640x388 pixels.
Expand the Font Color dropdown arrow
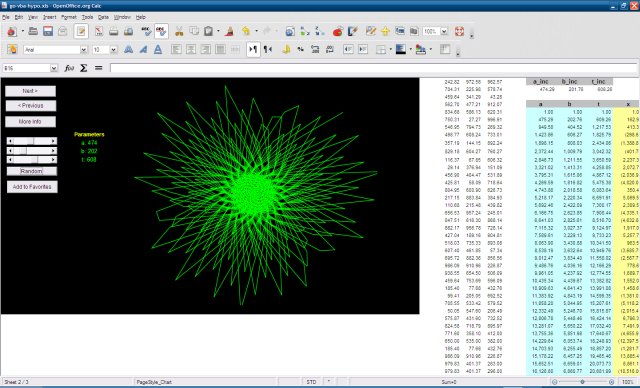(431, 49)
